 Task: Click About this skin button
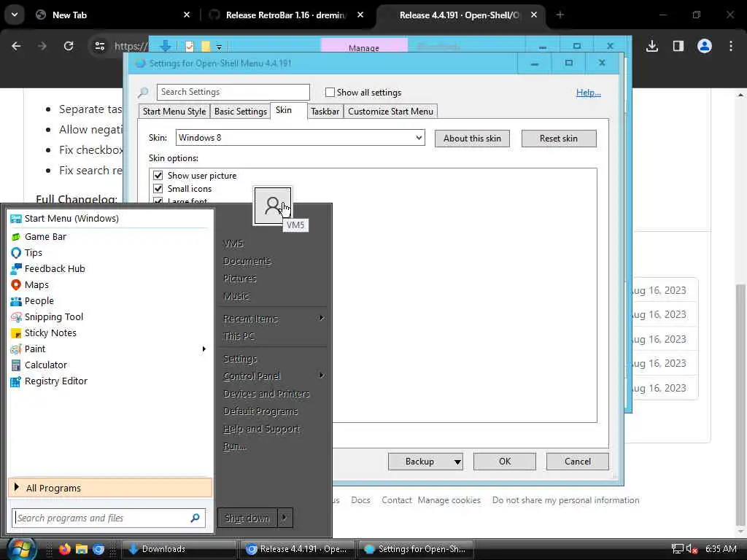(472, 139)
